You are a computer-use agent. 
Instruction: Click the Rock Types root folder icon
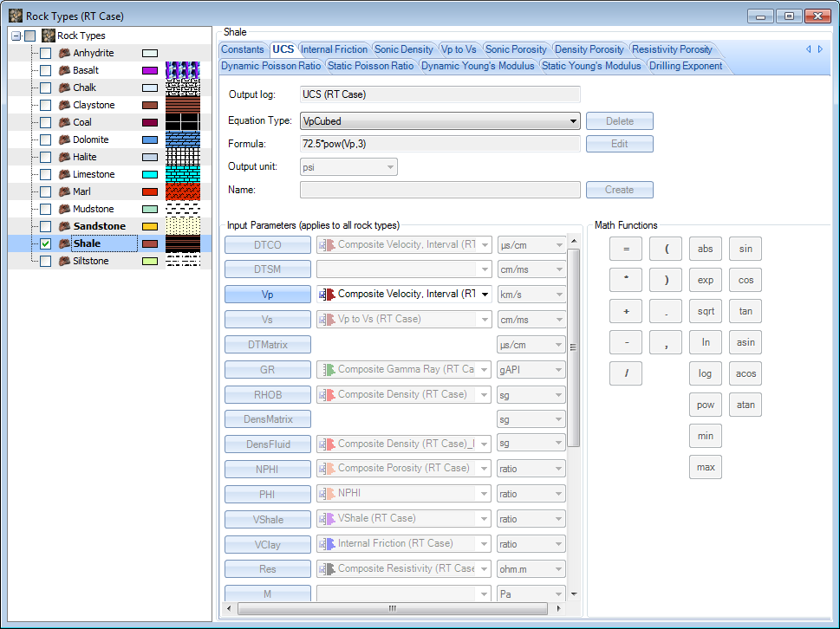click(49, 36)
